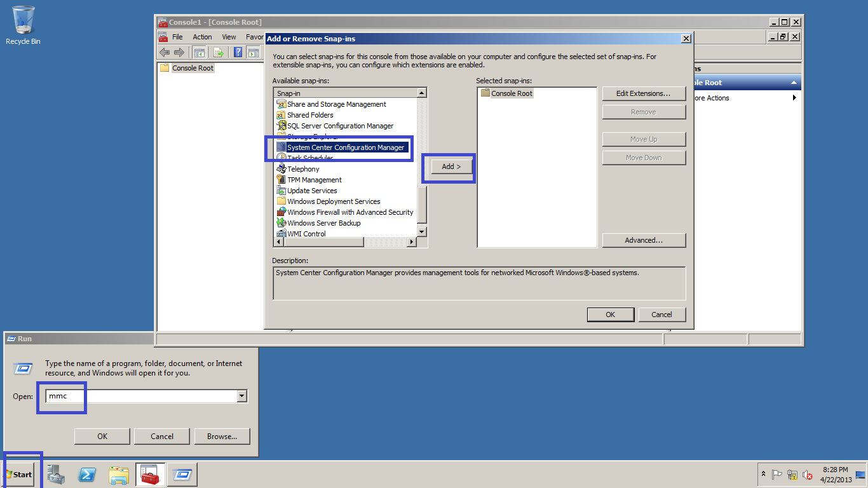This screenshot has width=868, height=488.
Task: Click Windows Firewall with Advanced Security icon
Action: [x=281, y=212]
